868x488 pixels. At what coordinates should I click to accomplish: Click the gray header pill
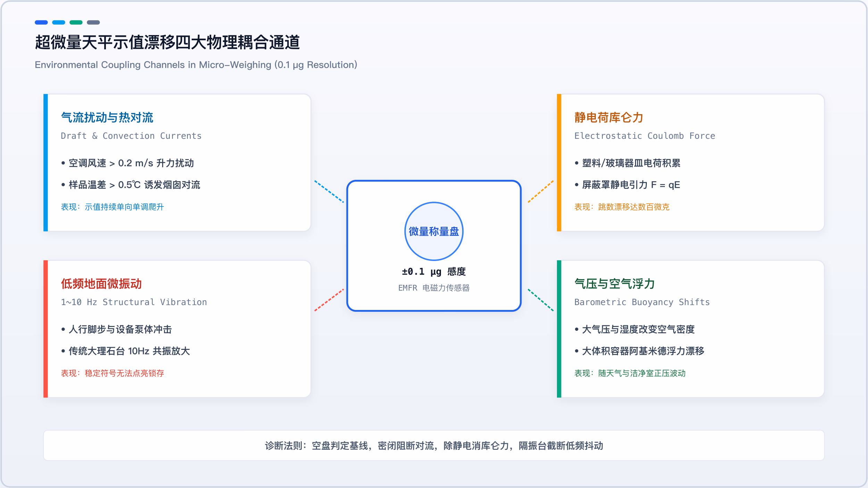(93, 23)
